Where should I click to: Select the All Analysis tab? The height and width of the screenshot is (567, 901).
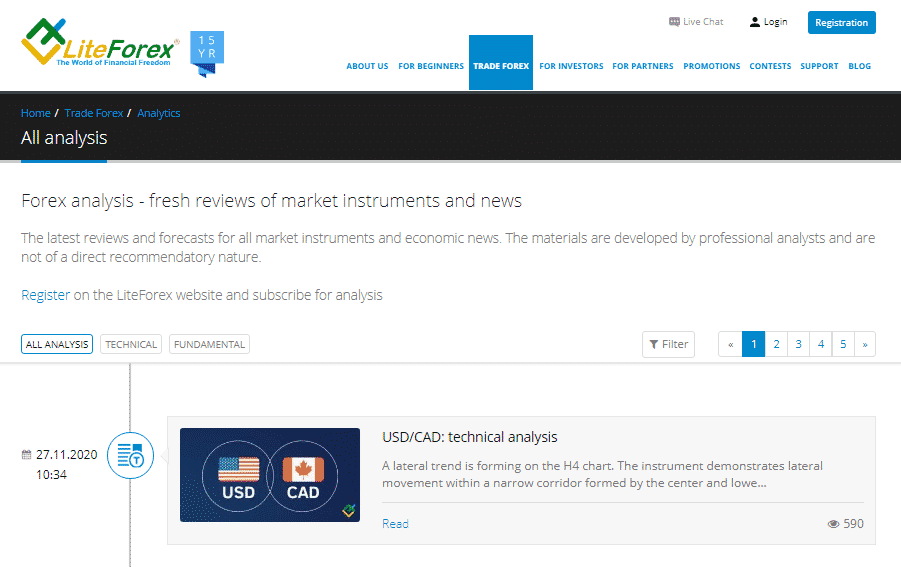click(57, 344)
